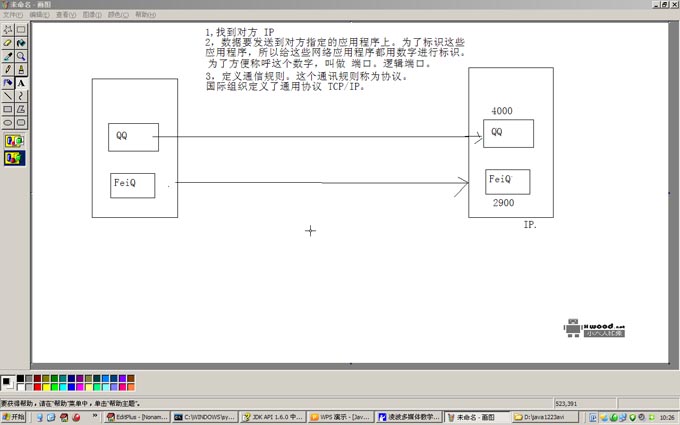Pick the Rectangle shape tool
The image size is (680, 425).
click(8, 109)
